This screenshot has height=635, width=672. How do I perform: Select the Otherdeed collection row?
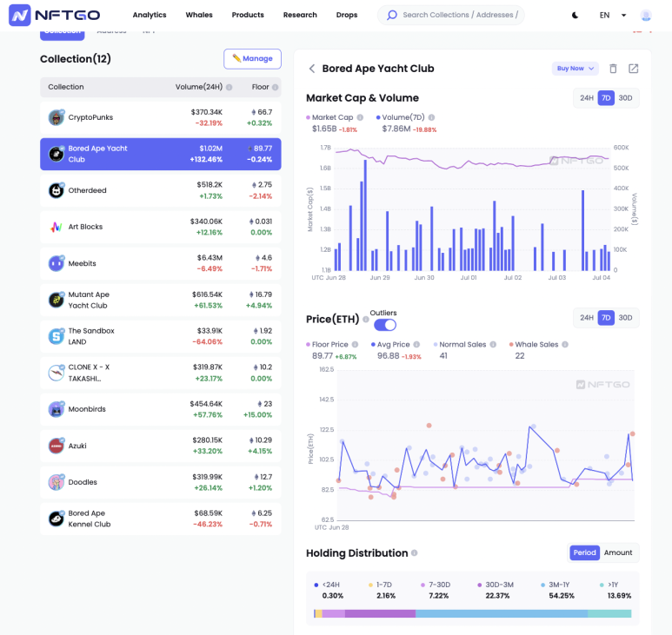[161, 190]
